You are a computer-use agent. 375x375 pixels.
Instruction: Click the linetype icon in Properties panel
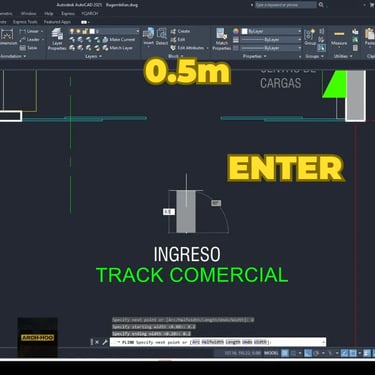(x=236, y=48)
